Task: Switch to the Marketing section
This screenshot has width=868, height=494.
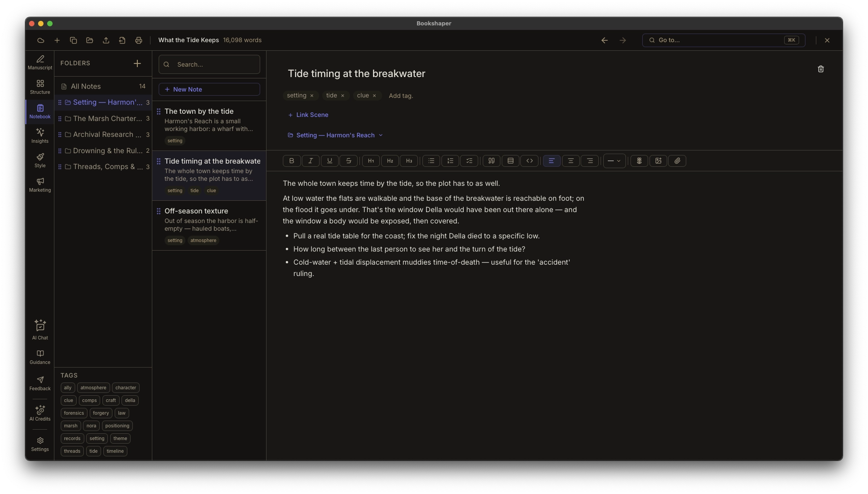Action: pos(40,185)
